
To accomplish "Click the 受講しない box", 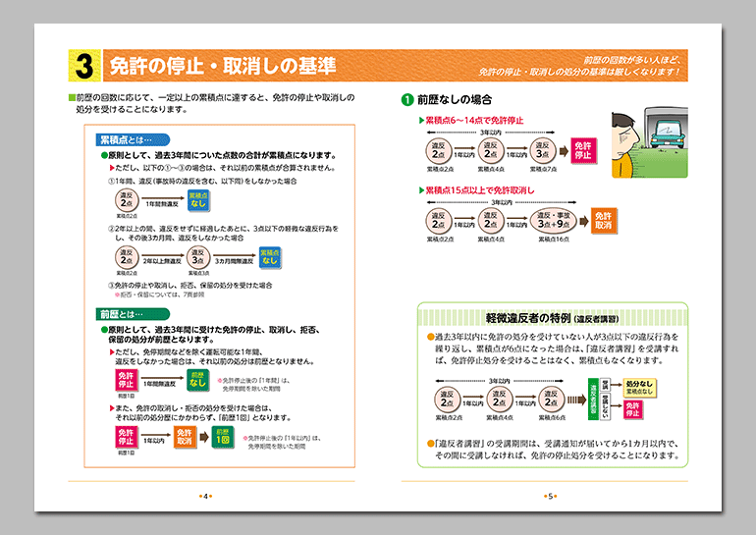I will (x=605, y=406).
